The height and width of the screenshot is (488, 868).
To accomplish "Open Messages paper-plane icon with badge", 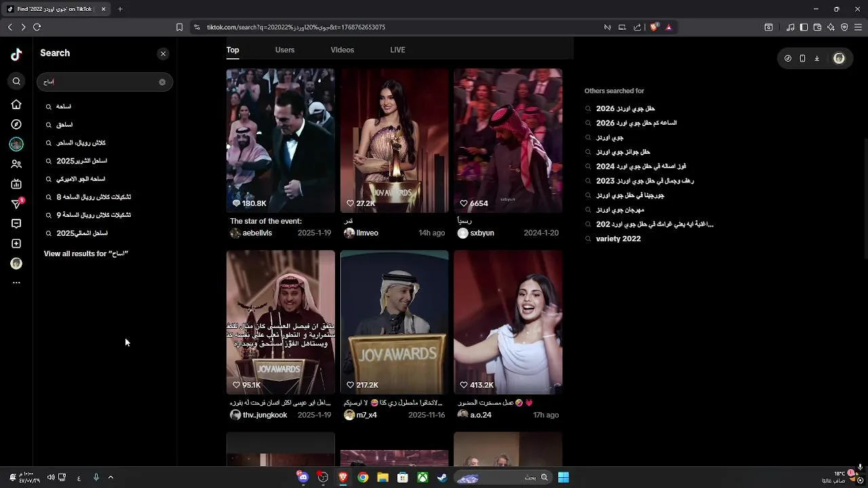I will click(17, 203).
